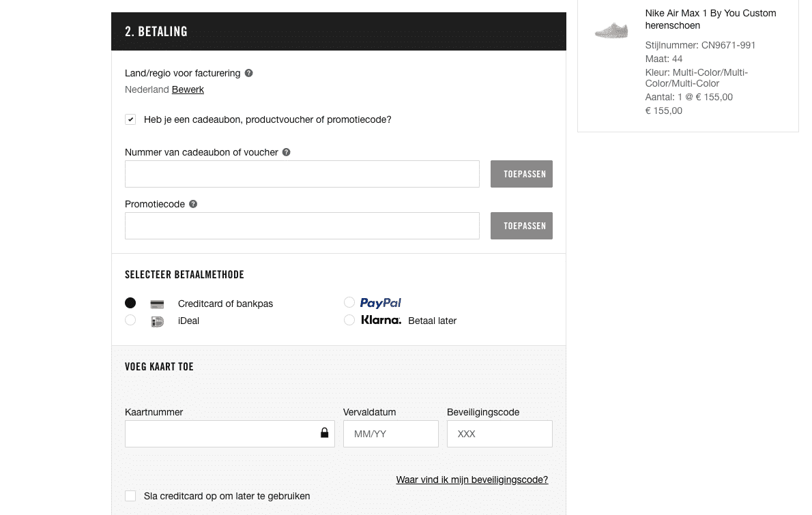Choose PayPal radio button
This screenshot has height=515, width=812.
click(x=349, y=302)
